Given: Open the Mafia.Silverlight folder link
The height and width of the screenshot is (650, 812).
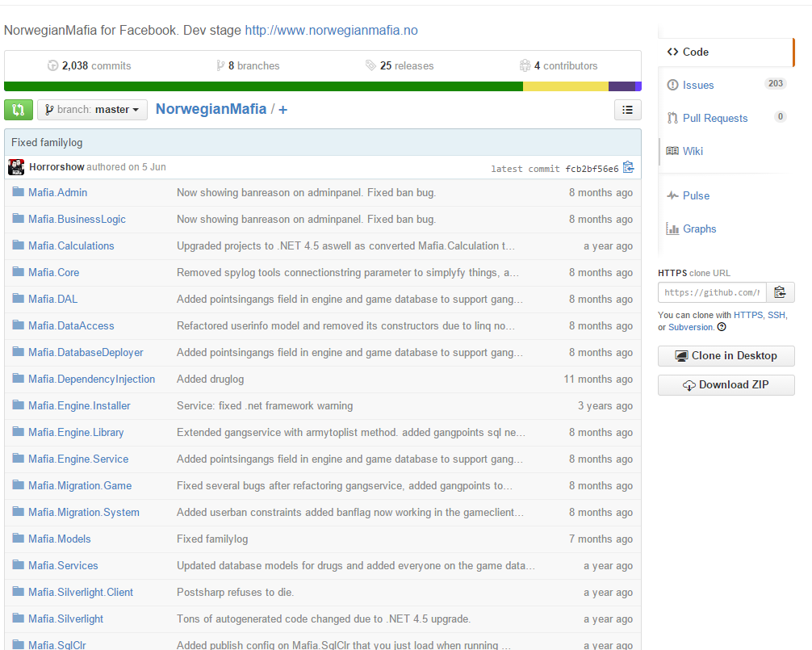Looking at the screenshot, I should (65, 619).
